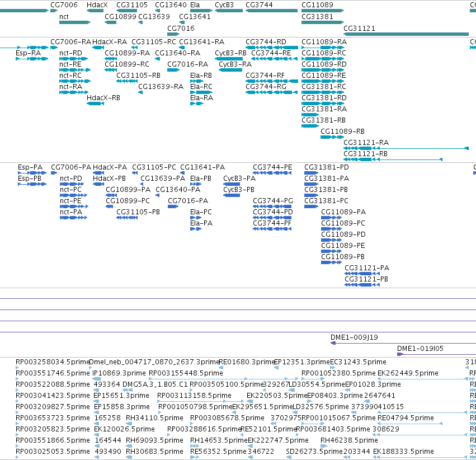
Task: Select BAC clone DME1-009J19
Action: (354, 337)
